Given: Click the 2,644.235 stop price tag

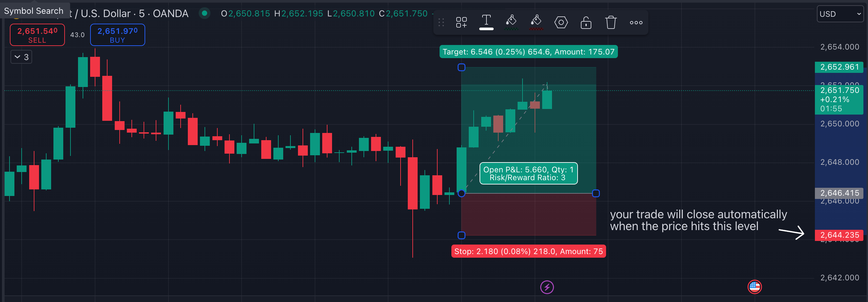Looking at the screenshot, I should click(x=839, y=235).
